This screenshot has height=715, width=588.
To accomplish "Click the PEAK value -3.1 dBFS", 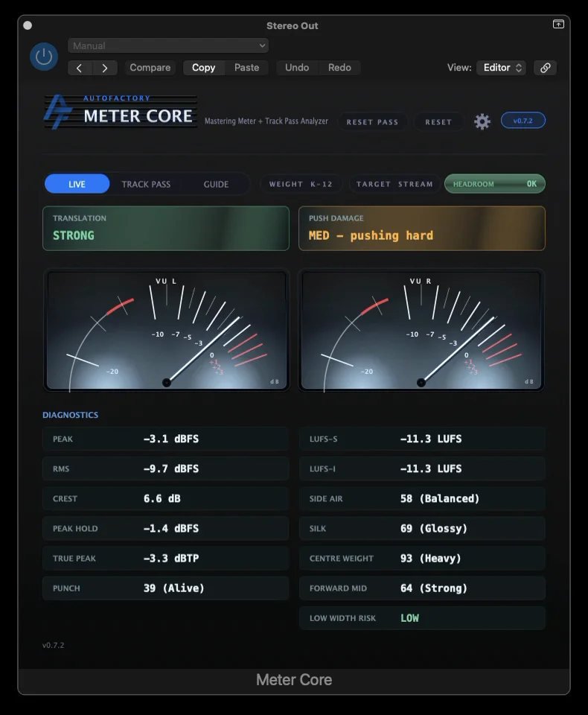I will [x=171, y=439].
